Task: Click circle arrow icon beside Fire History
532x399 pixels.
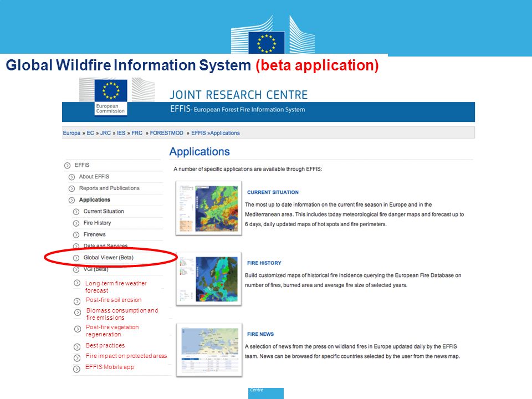Action: click(x=76, y=223)
